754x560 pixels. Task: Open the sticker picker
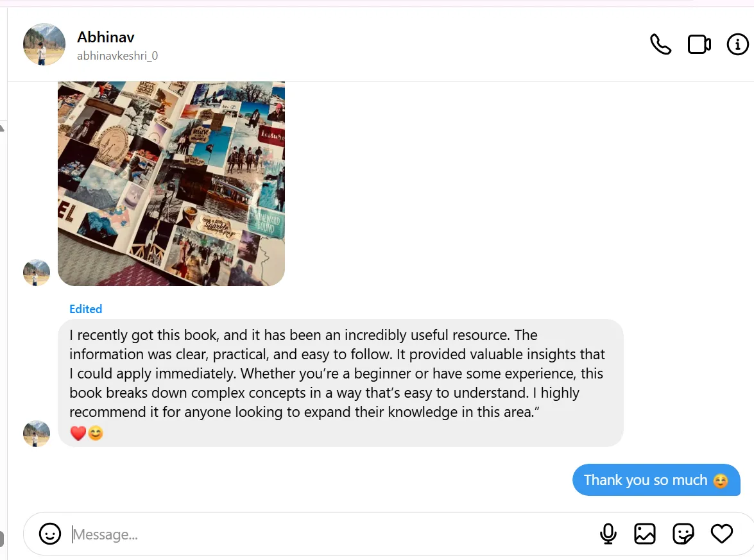pos(683,534)
